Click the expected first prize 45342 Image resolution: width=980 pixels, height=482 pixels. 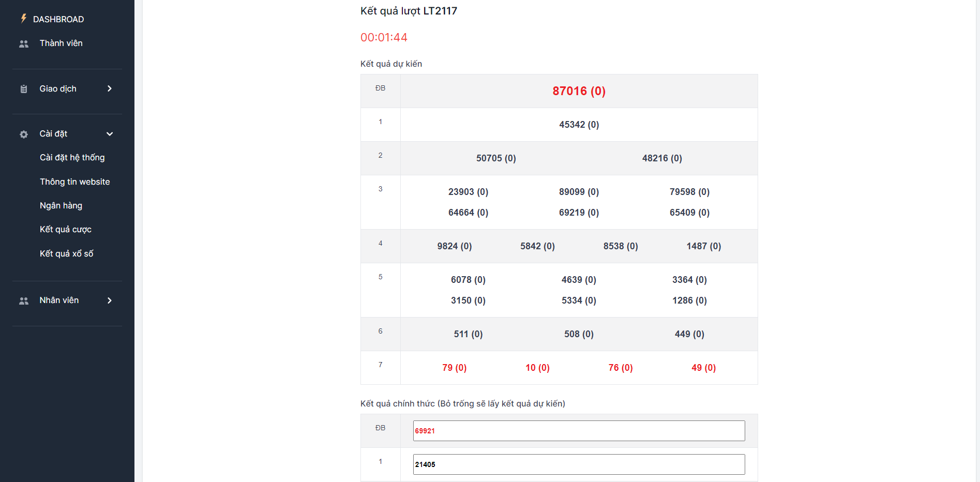[x=579, y=125]
